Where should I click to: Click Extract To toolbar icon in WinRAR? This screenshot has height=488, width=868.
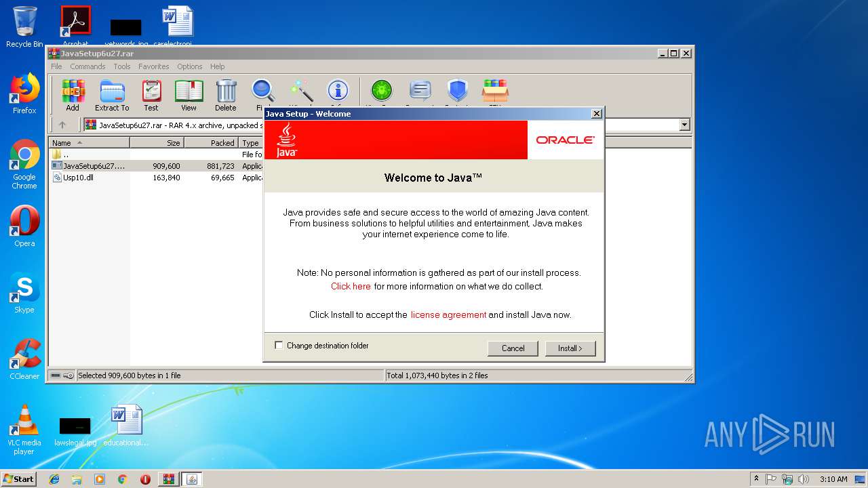[112, 95]
